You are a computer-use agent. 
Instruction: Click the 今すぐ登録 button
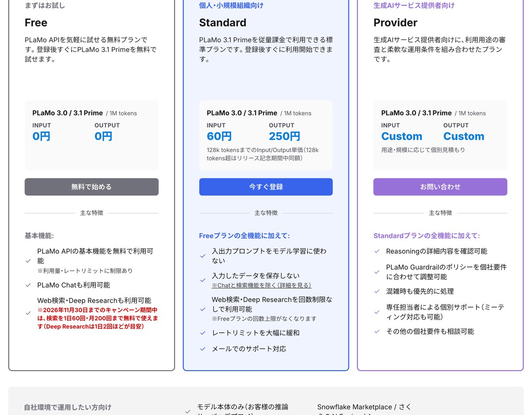[x=266, y=187]
